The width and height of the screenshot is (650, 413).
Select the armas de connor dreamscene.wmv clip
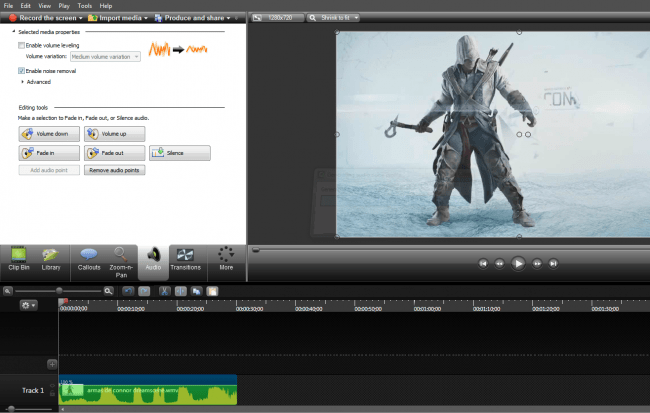pyautogui.click(x=148, y=390)
